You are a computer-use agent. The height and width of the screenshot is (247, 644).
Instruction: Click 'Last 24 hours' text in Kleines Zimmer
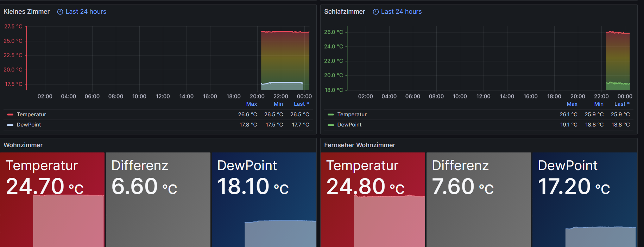point(86,12)
